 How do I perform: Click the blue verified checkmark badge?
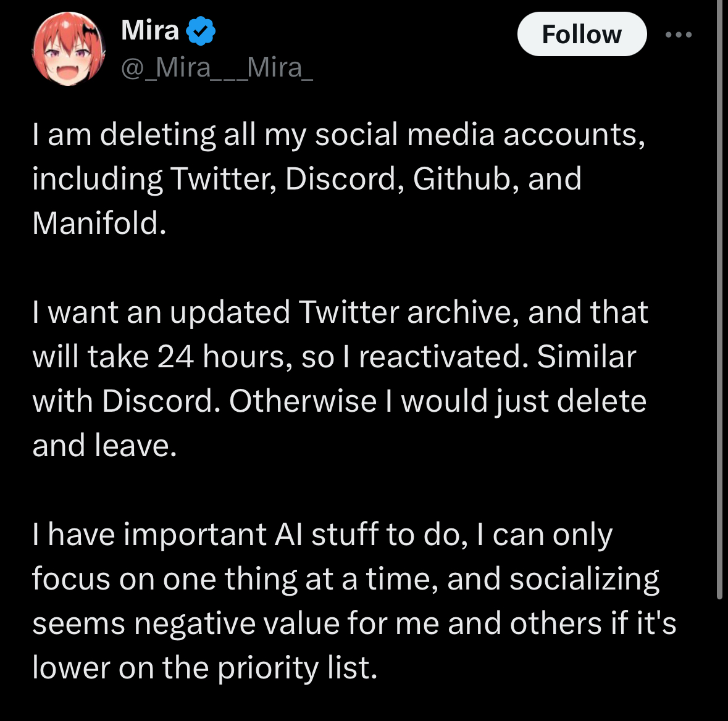(x=201, y=31)
